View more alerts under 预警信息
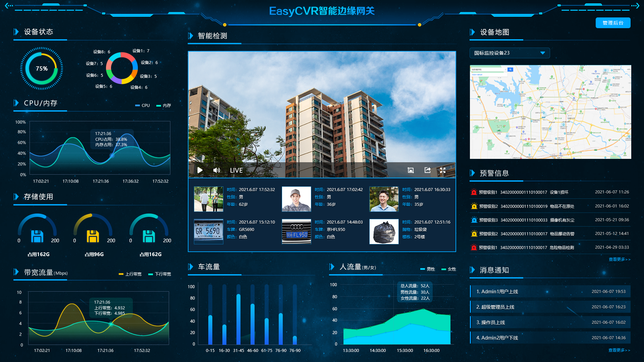644x362 pixels. (x=619, y=259)
